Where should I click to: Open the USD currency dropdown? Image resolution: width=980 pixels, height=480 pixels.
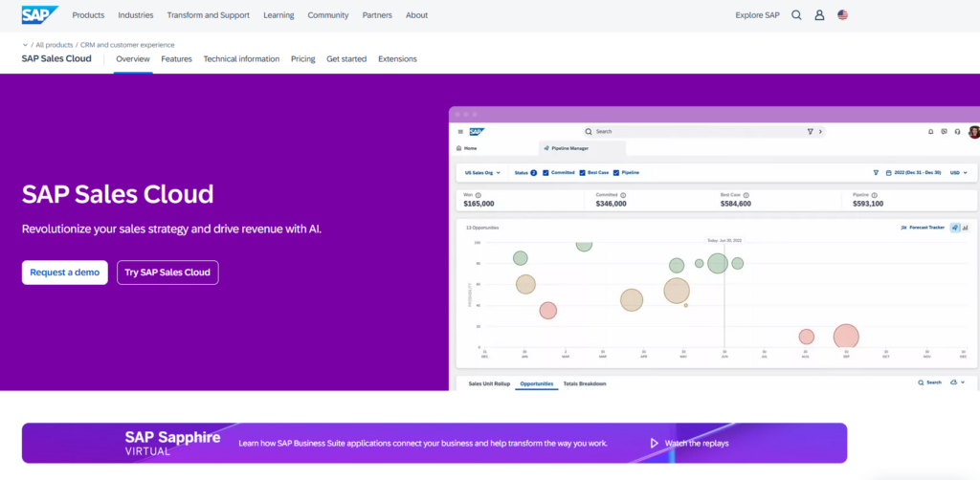point(959,172)
